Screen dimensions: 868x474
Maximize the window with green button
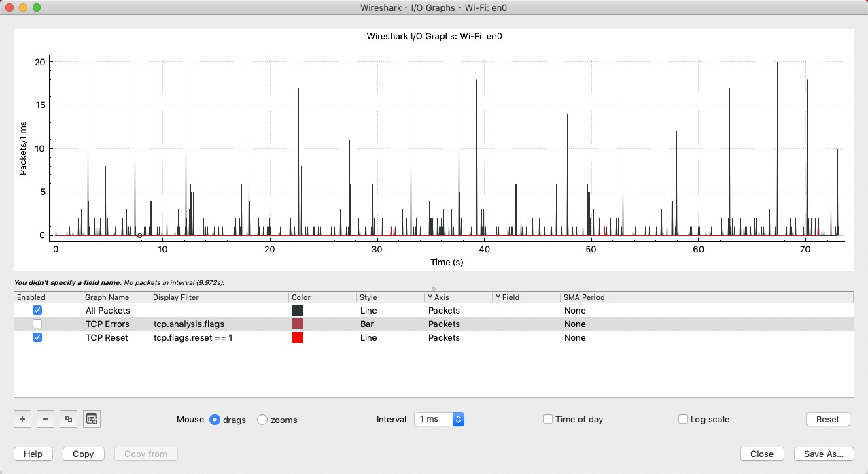click(x=37, y=7)
